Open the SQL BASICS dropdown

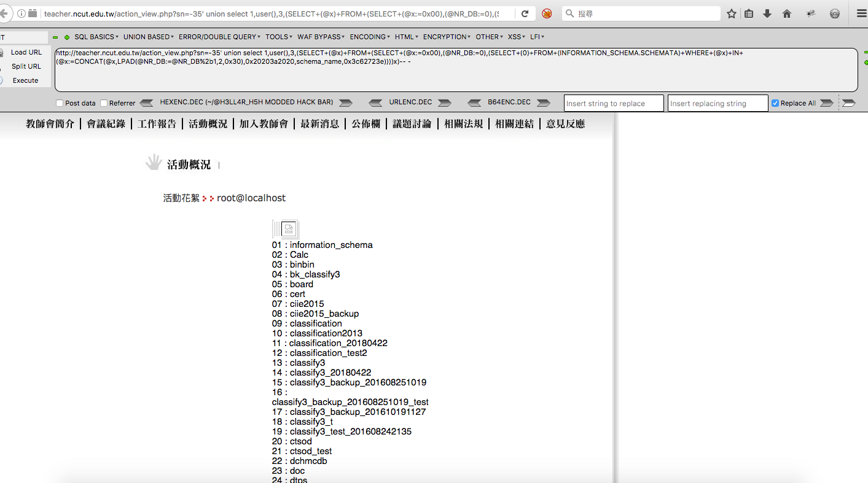coord(96,37)
